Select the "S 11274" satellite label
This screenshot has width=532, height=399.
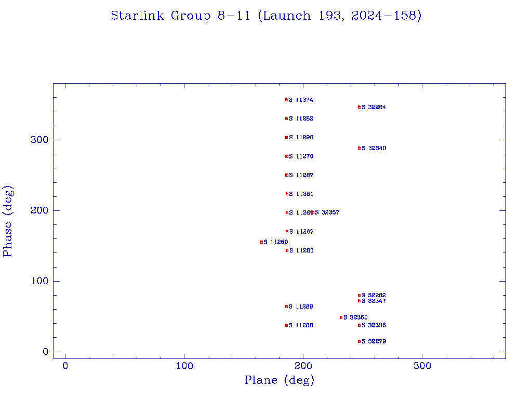(x=301, y=100)
